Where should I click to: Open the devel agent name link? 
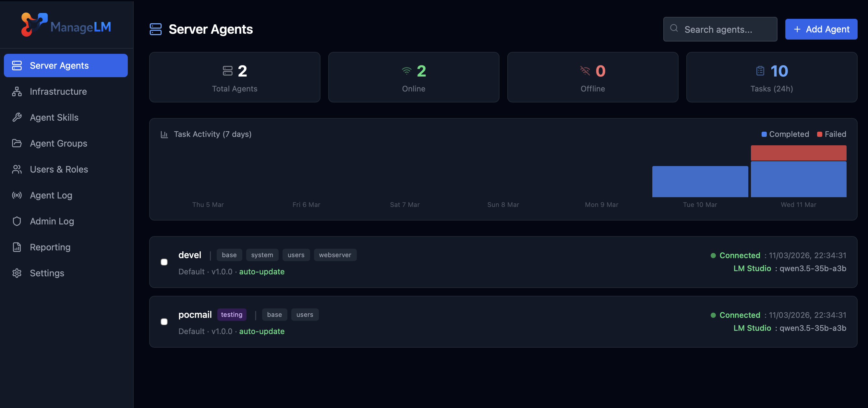190,255
